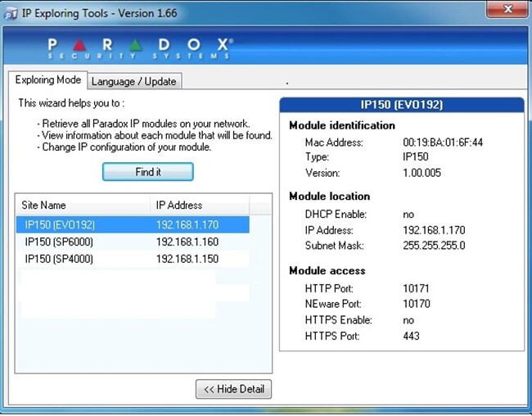
Task: Click the 192.168.1.160 address in the list
Action: tap(187, 242)
